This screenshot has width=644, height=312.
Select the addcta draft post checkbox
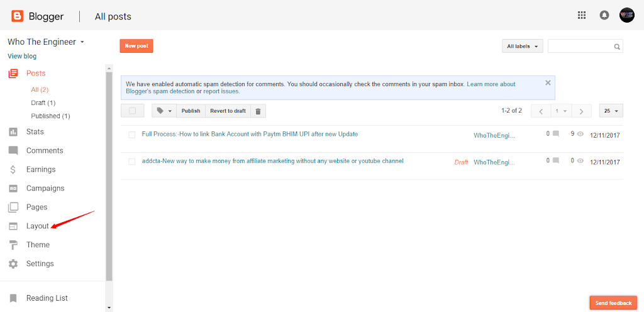tap(131, 162)
